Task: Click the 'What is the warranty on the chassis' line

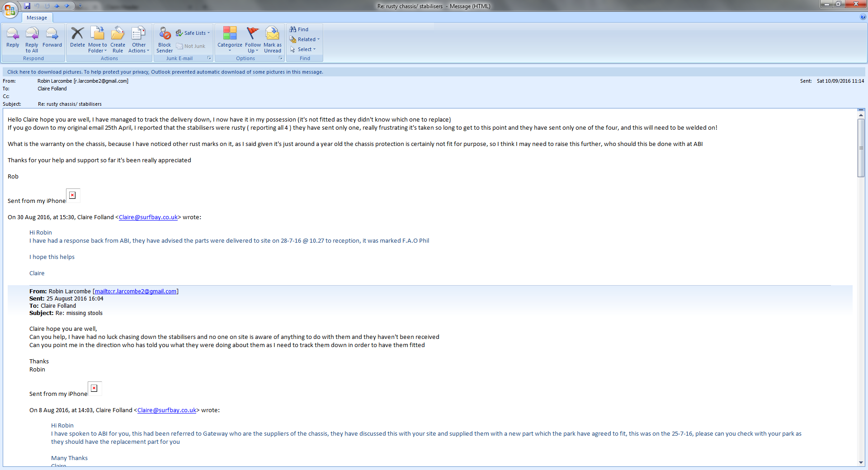Action: [355, 144]
